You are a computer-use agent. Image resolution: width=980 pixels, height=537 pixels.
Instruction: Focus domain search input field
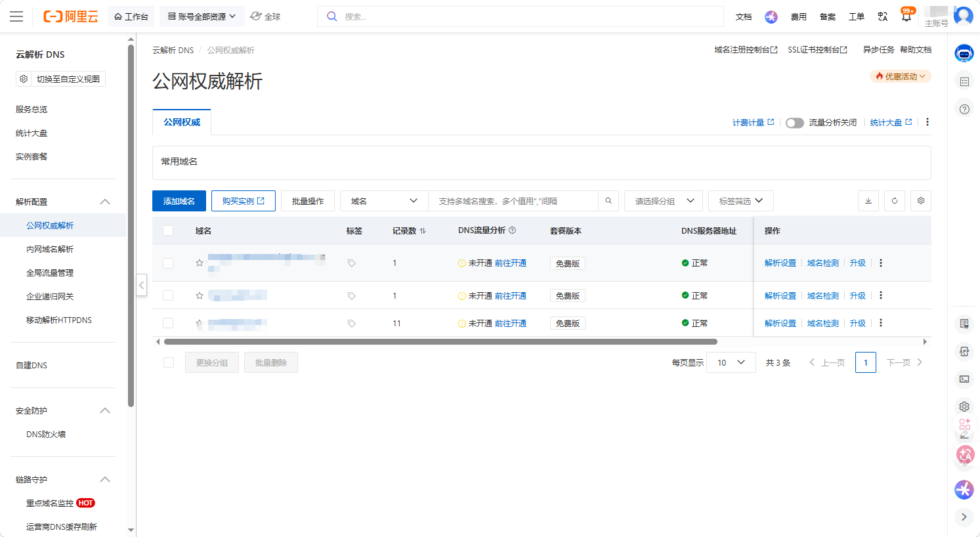click(x=513, y=201)
